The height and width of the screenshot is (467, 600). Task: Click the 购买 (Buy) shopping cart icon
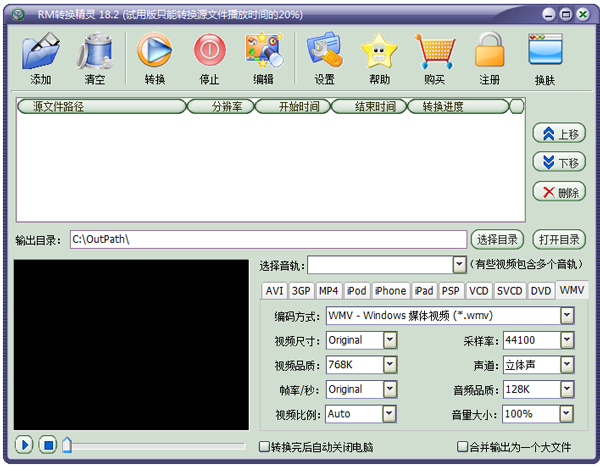click(435, 51)
